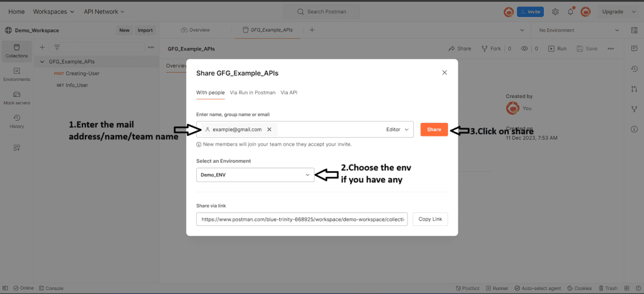The height and width of the screenshot is (294, 644).
Task: Switch to the With people tab
Action: (210, 93)
